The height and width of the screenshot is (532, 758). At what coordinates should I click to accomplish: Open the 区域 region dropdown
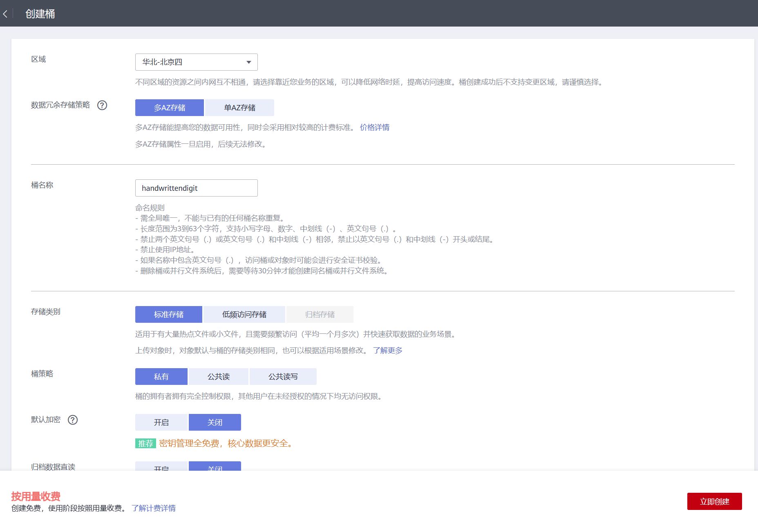pos(196,62)
